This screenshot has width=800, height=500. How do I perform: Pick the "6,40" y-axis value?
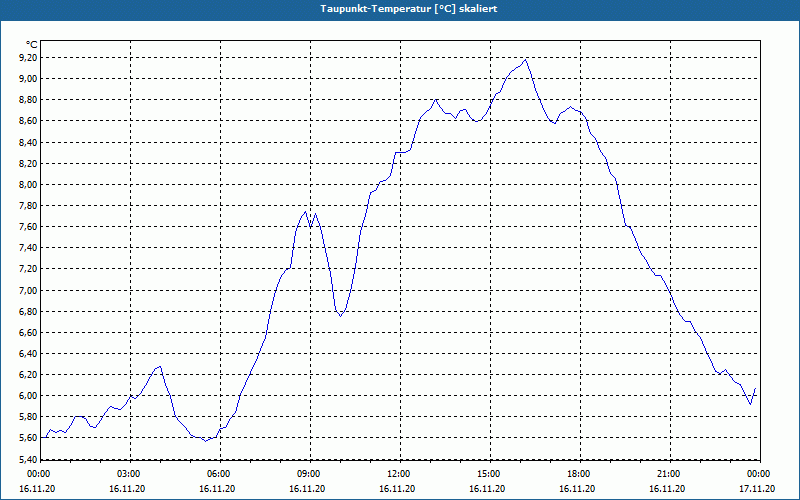[x=29, y=354]
